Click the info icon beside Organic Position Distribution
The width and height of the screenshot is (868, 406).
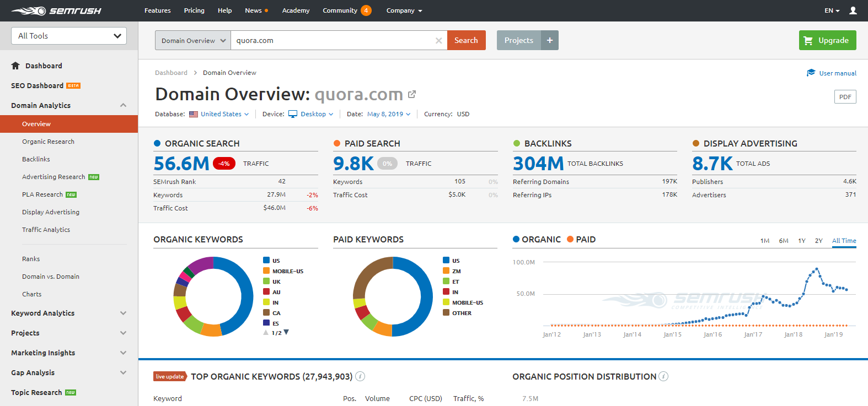[663, 376]
